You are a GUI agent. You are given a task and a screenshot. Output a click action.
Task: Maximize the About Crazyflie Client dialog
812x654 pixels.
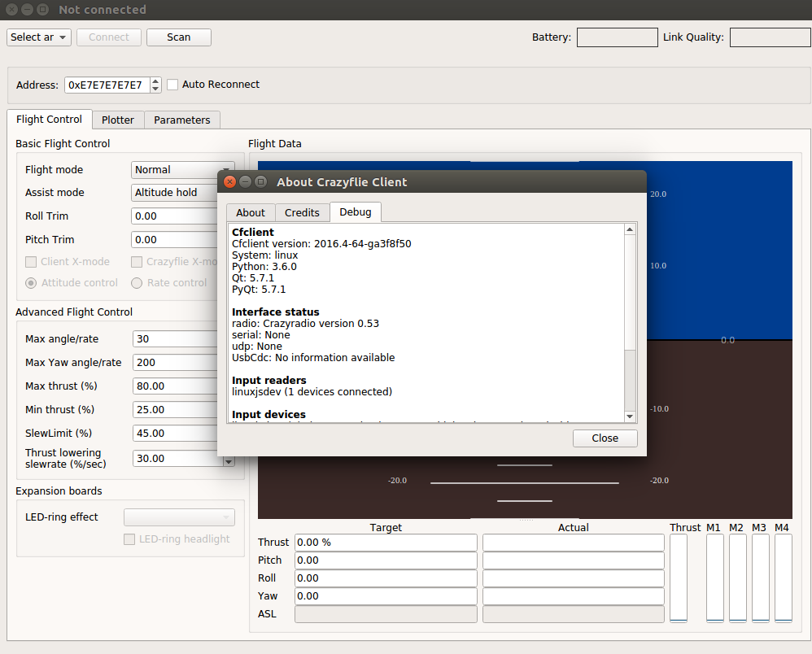click(x=261, y=181)
